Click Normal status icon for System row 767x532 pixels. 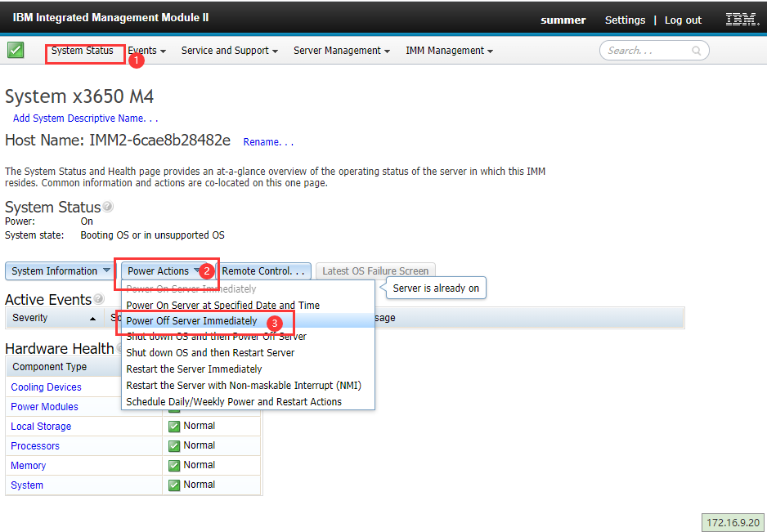point(174,485)
